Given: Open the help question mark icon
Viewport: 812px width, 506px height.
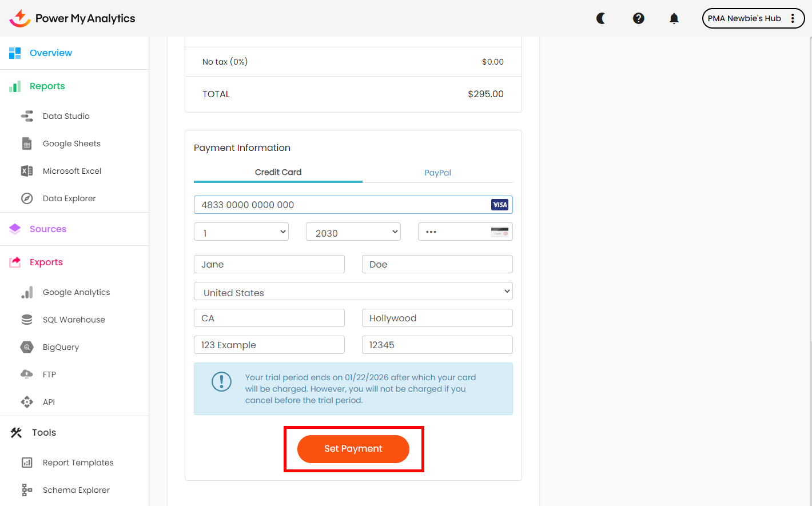Looking at the screenshot, I should click(x=639, y=18).
